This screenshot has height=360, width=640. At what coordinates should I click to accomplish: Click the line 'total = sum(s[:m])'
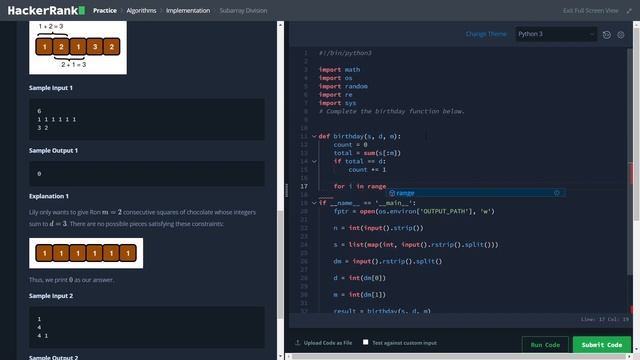[367, 153]
